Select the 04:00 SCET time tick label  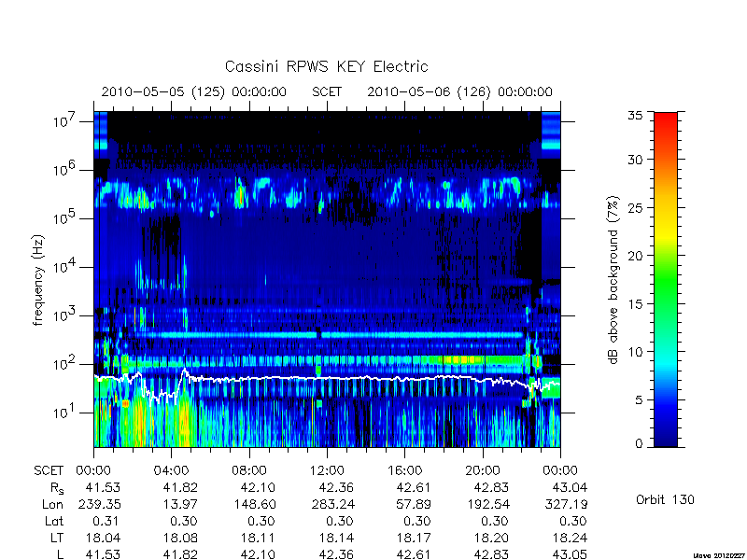(x=171, y=471)
